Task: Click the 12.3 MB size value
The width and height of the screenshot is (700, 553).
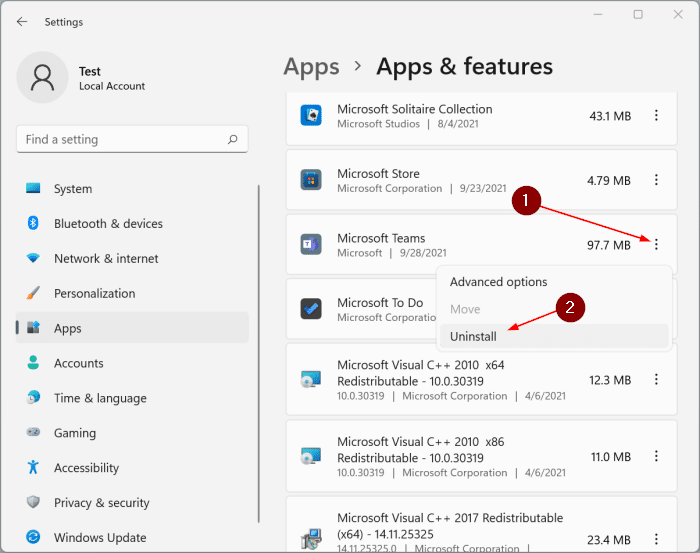Action: click(x=610, y=380)
